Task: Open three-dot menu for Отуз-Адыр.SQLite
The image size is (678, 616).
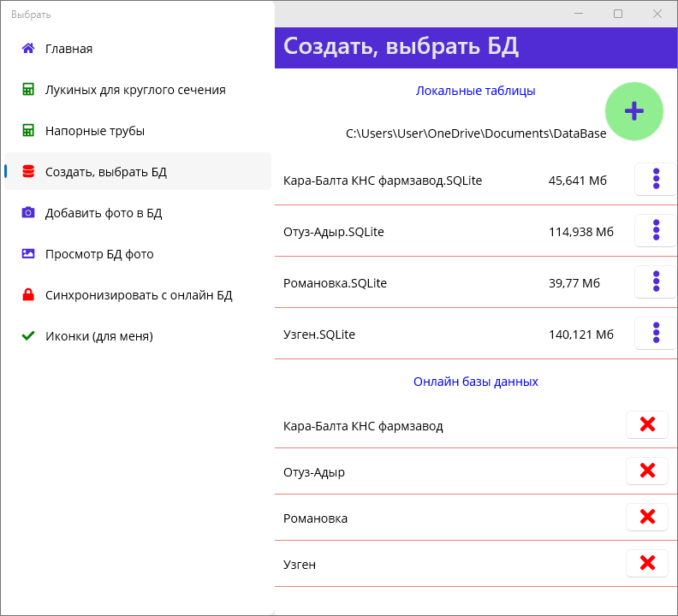Action: [x=656, y=231]
